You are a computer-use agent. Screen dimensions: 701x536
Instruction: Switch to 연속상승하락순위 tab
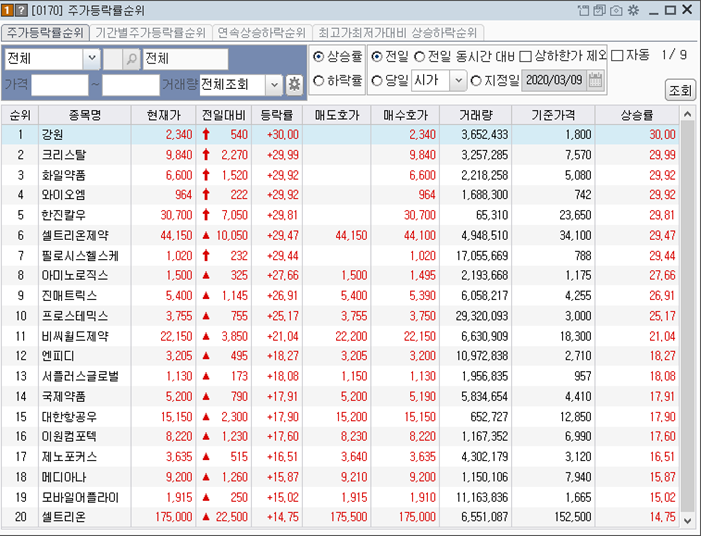tap(262, 33)
